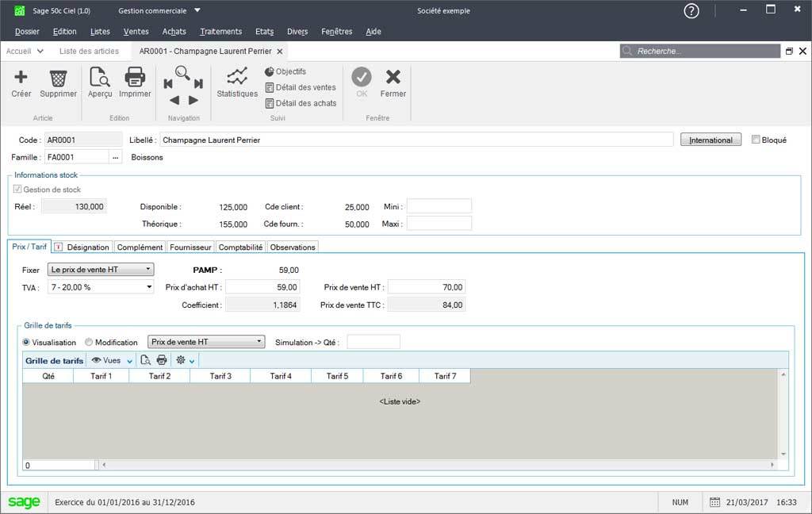
Task: Expand the Accueil chevron
Action: 40,52
